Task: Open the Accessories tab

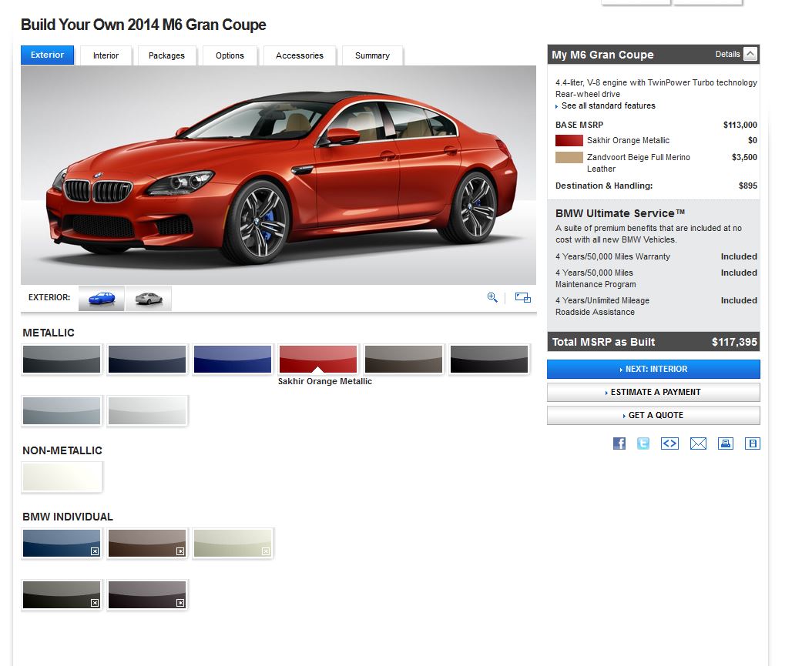Action: coord(300,55)
